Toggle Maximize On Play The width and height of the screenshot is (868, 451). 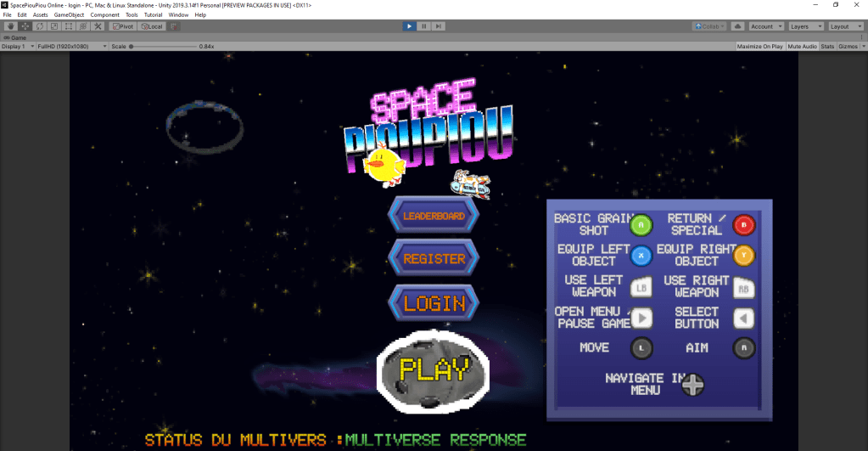[759, 46]
